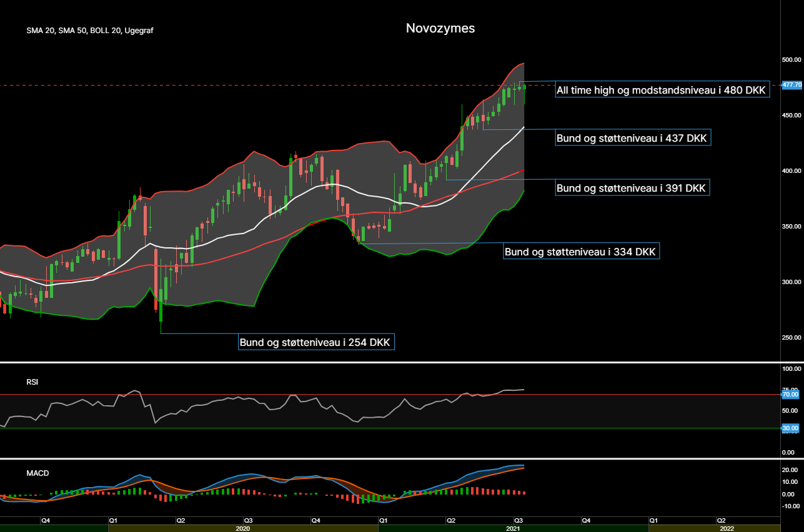The image size is (804, 532).
Task: Click the current price tag 477.70
Action: (x=792, y=84)
